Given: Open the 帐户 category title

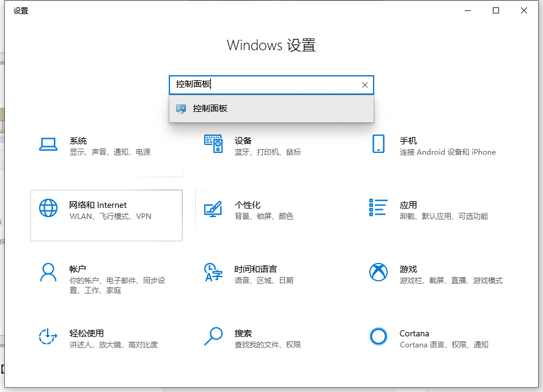Looking at the screenshot, I should point(78,269).
